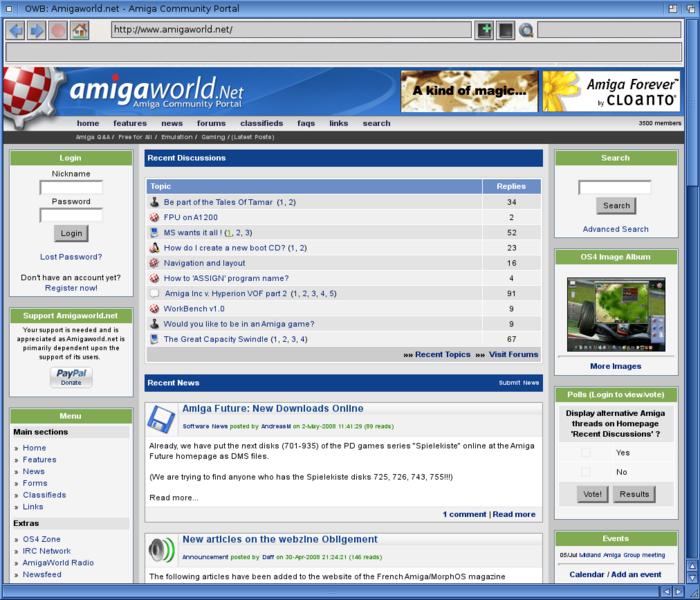700x600 pixels.
Task: Select the No poll option
Action: click(586, 471)
